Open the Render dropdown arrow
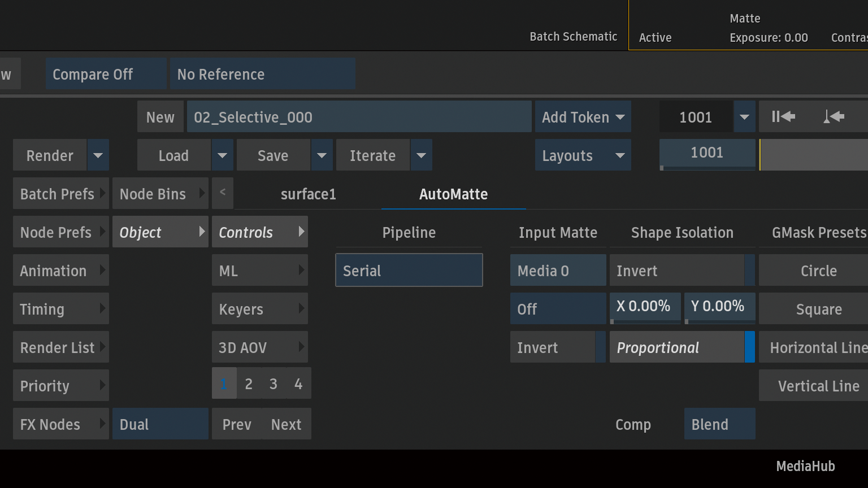Viewport: 868px width, 488px height. (x=98, y=155)
